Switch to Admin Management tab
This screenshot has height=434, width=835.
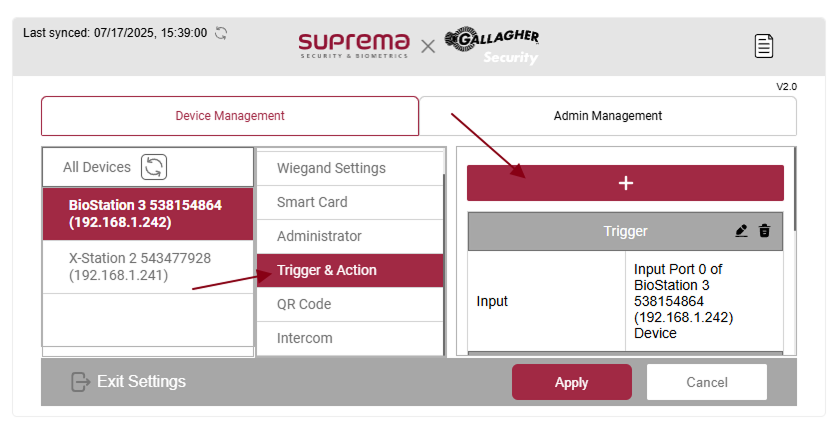(607, 116)
